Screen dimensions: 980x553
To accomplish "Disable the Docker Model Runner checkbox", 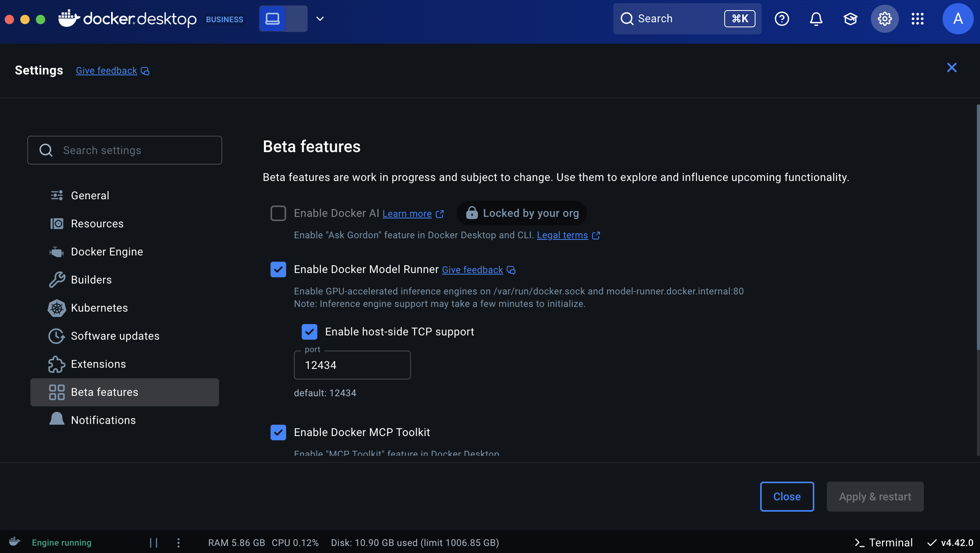I will [x=278, y=269].
